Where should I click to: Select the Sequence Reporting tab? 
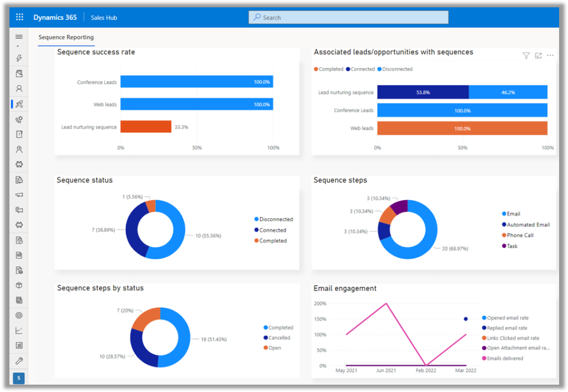(x=66, y=38)
